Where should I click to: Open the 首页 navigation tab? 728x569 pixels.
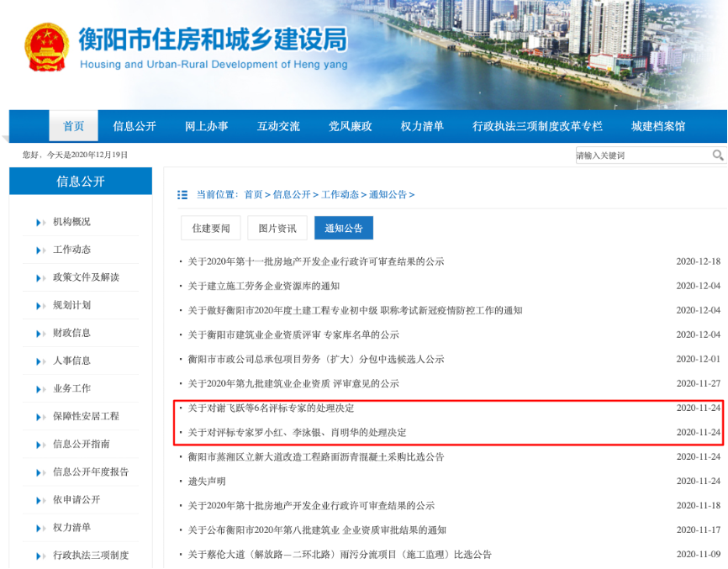(x=73, y=126)
